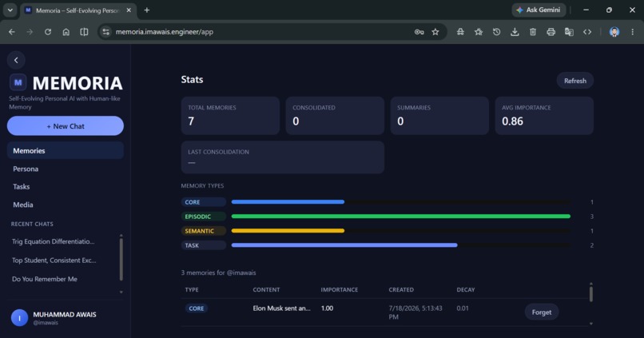Open the Memories section
Image resolution: width=644 pixels, height=338 pixels.
(66, 151)
